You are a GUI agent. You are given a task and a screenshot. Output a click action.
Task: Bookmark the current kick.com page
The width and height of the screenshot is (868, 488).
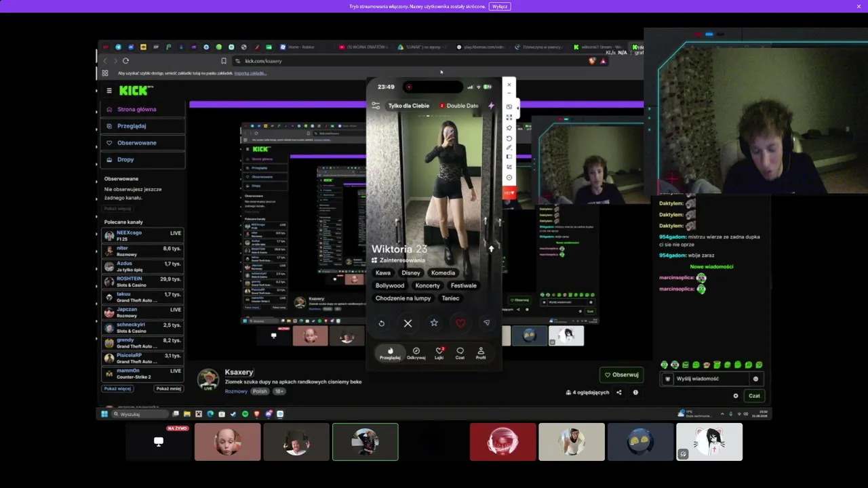(x=224, y=61)
